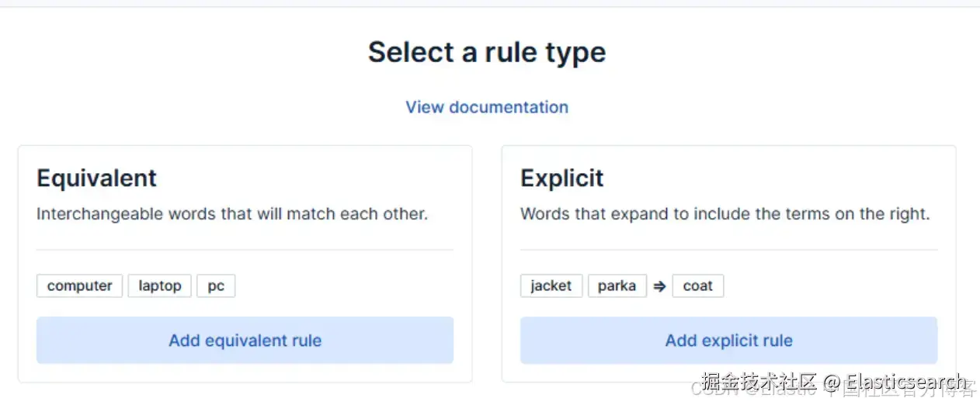
Task: Click the 'Elasticsearch' watermark word
Action: (905, 382)
